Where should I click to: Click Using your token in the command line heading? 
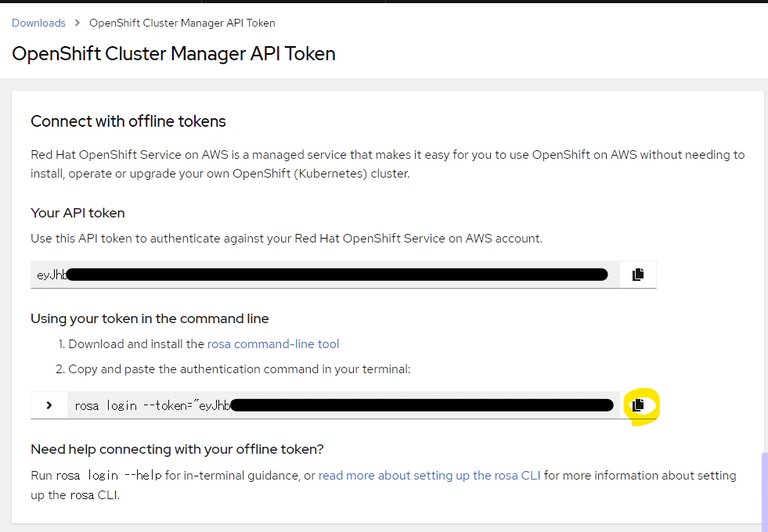click(x=150, y=318)
